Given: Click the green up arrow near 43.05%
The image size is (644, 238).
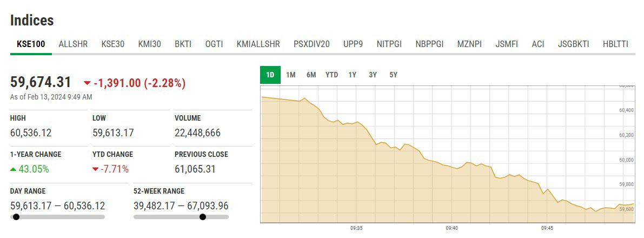Looking at the screenshot, I should coord(14,169).
